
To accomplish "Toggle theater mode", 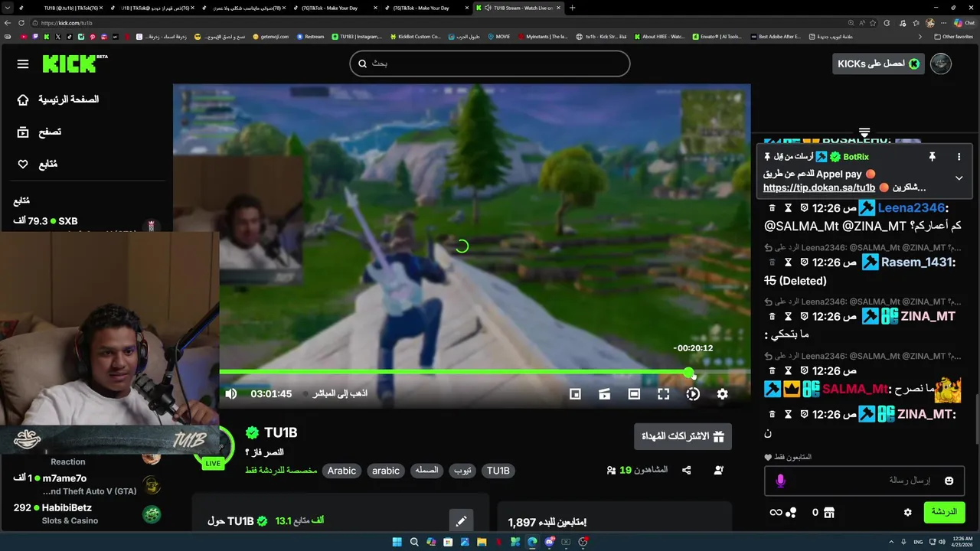I will pyautogui.click(x=634, y=393).
